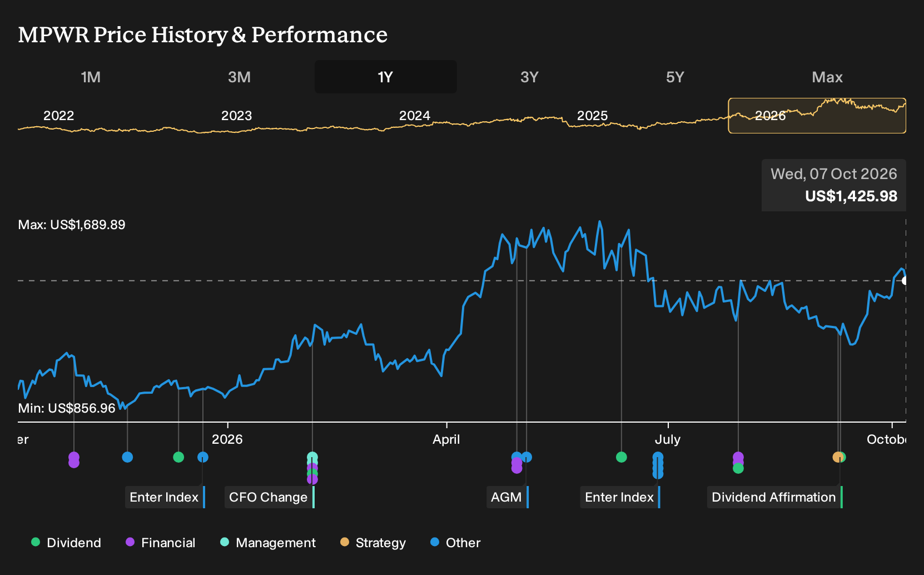924x575 pixels.
Task: Open the AGM event label
Action: (508, 497)
